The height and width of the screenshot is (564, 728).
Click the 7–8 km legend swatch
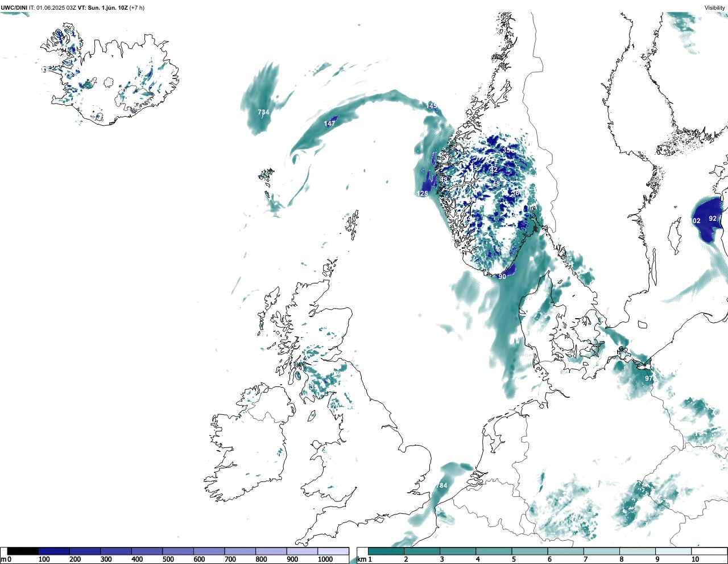coord(601,551)
